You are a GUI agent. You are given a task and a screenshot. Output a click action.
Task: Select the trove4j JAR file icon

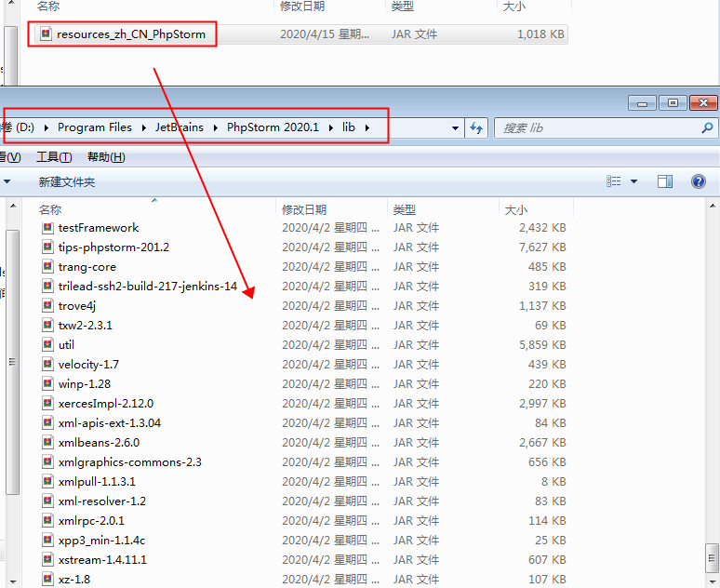47,306
